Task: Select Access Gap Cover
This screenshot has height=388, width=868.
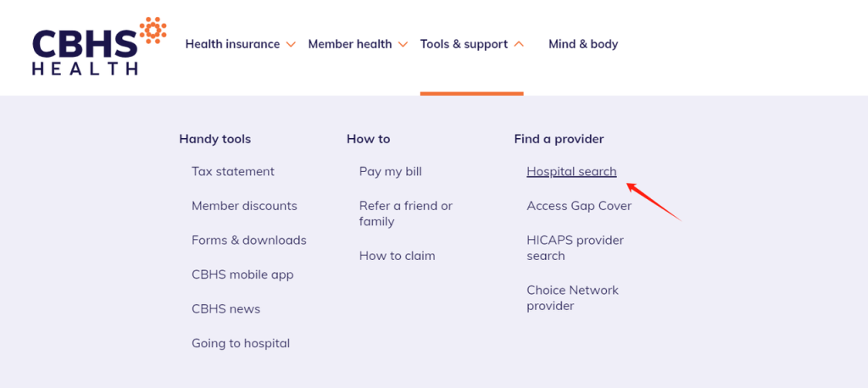Action: tap(579, 206)
